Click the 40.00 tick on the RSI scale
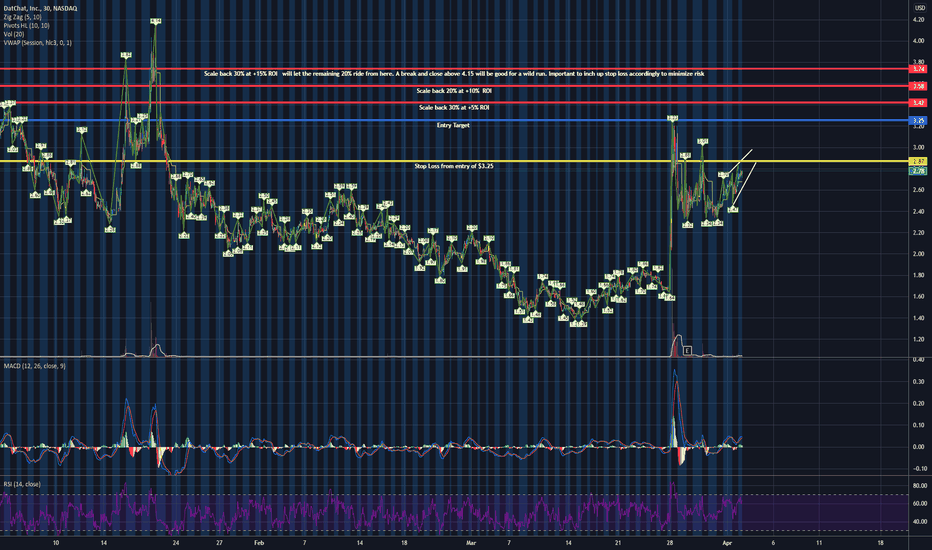932x550 pixels. point(920,522)
